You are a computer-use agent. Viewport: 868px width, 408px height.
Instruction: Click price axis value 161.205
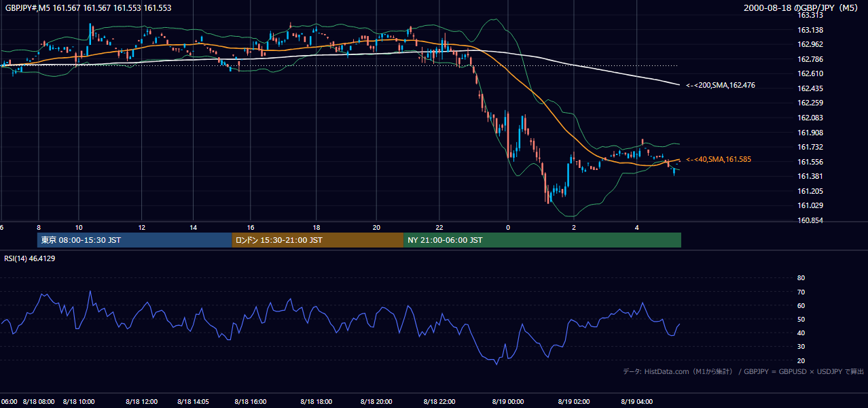click(810, 191)
